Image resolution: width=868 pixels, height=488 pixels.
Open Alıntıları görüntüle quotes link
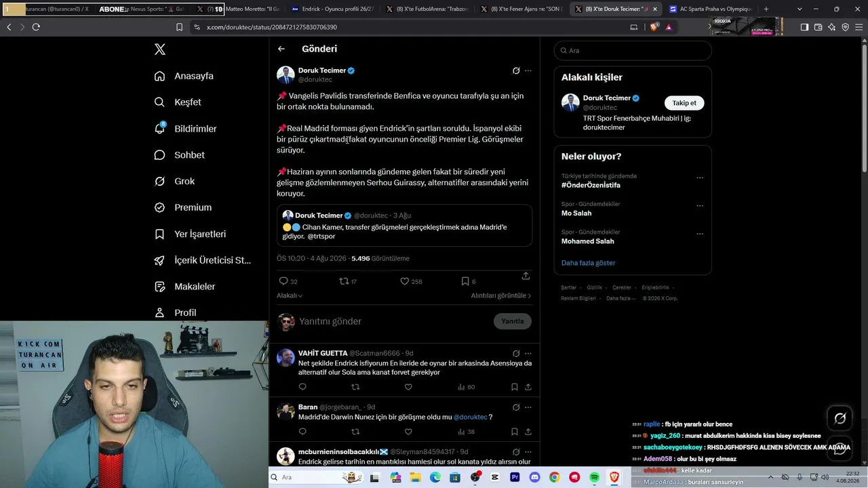coord(501,296)
